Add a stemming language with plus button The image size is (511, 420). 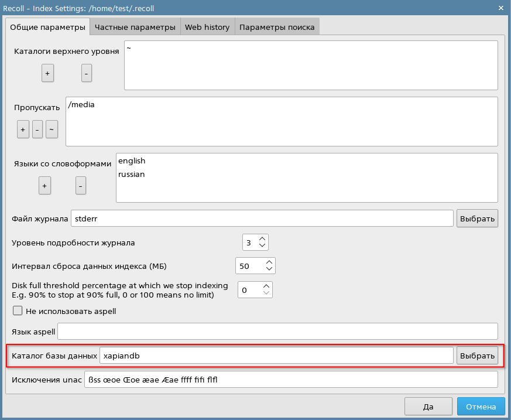pos(44,186)
